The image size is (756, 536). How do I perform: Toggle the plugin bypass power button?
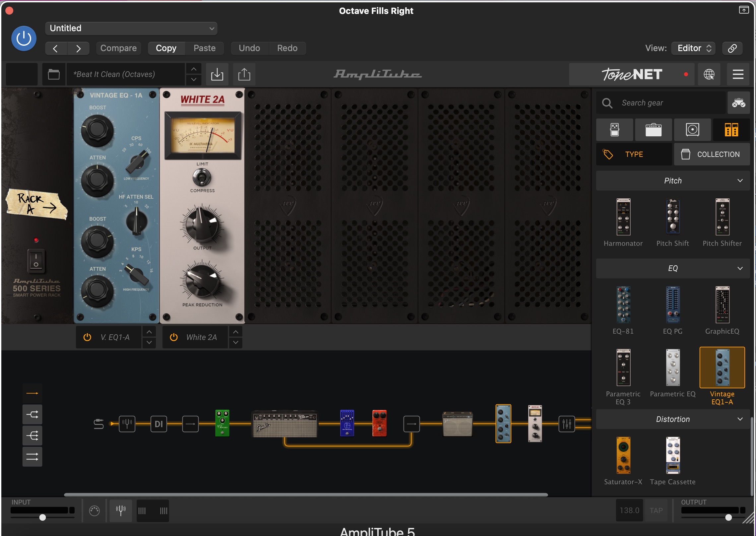click(24, 38)
